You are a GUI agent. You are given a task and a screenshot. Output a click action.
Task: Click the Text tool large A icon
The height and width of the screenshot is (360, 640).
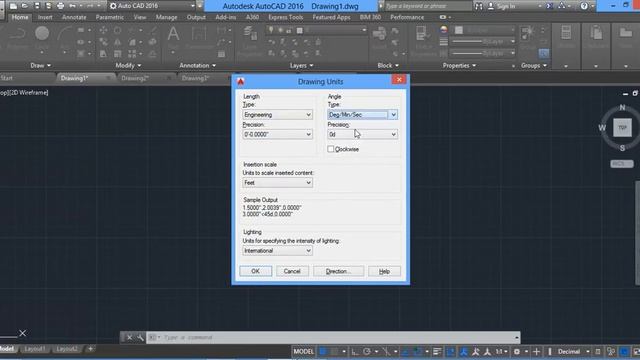(173, 34)
